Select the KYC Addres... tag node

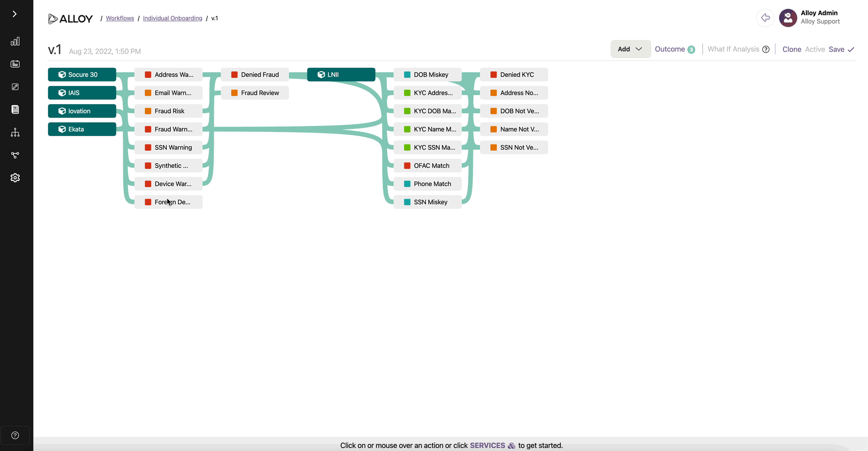coord(427,93)
